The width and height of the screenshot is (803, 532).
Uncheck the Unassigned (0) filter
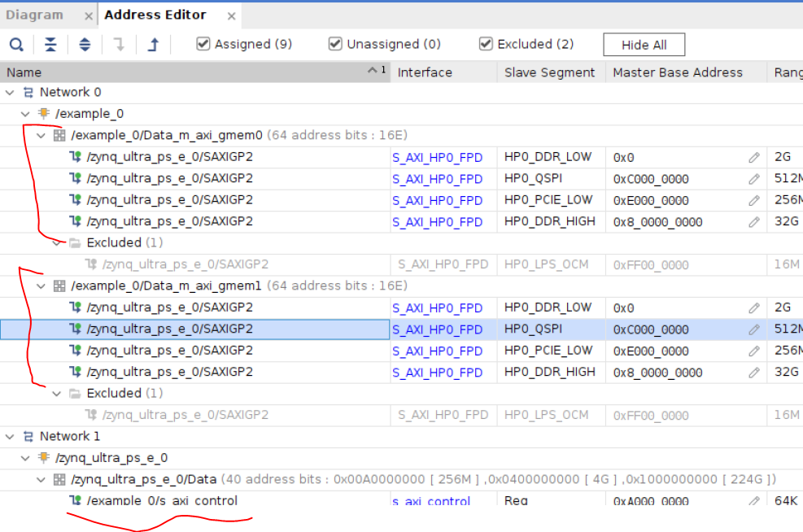tap(335, 44)
